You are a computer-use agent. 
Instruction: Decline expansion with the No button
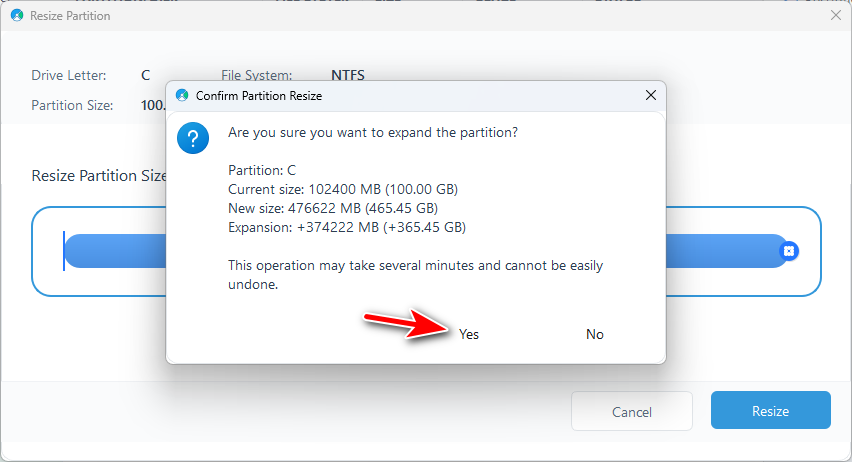(x=594, y=334)
